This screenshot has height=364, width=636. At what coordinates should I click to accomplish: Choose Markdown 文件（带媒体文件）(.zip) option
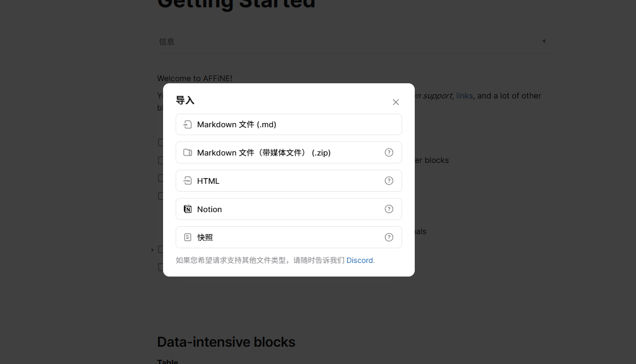pos(289,153)
